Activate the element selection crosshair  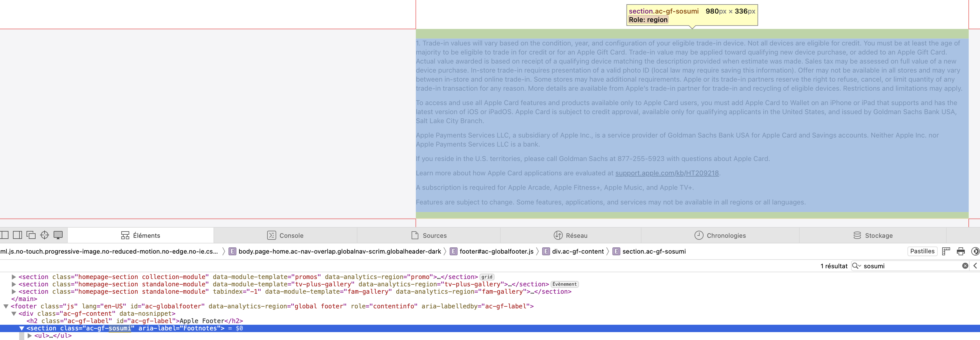pos(45,235)
